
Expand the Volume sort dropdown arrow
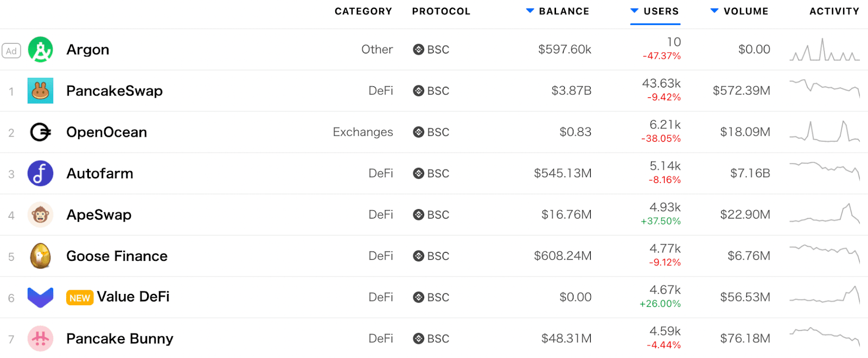(714, 10)
